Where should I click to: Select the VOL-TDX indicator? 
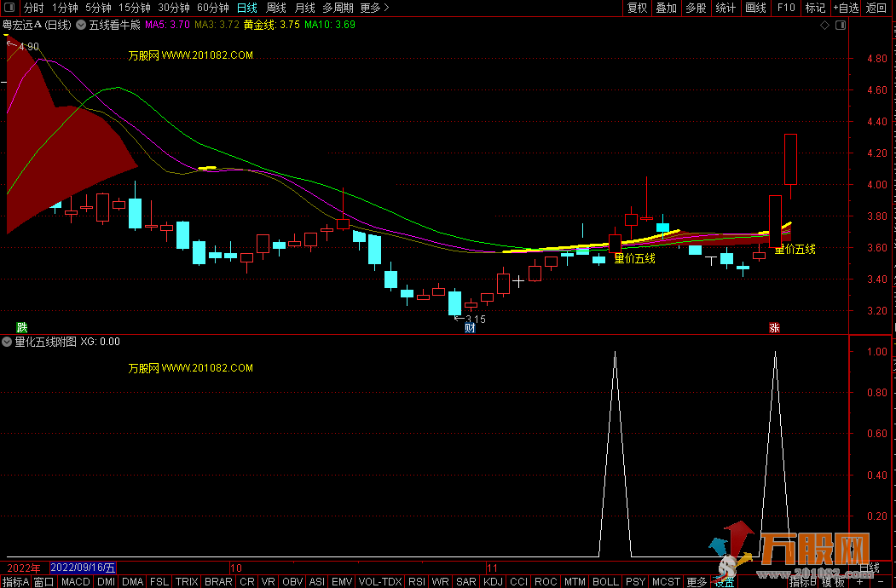click(x=380, y=582)
